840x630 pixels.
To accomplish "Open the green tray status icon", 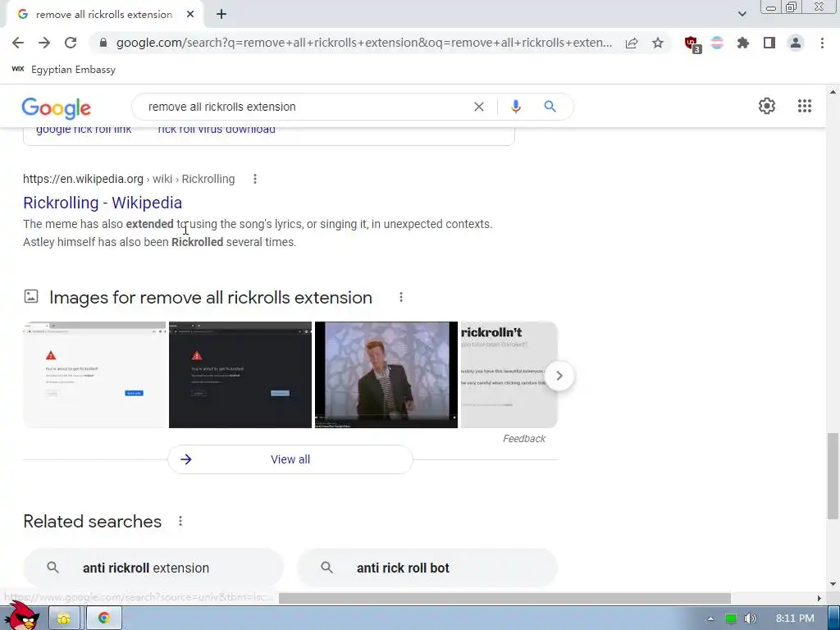I will 731,619.
